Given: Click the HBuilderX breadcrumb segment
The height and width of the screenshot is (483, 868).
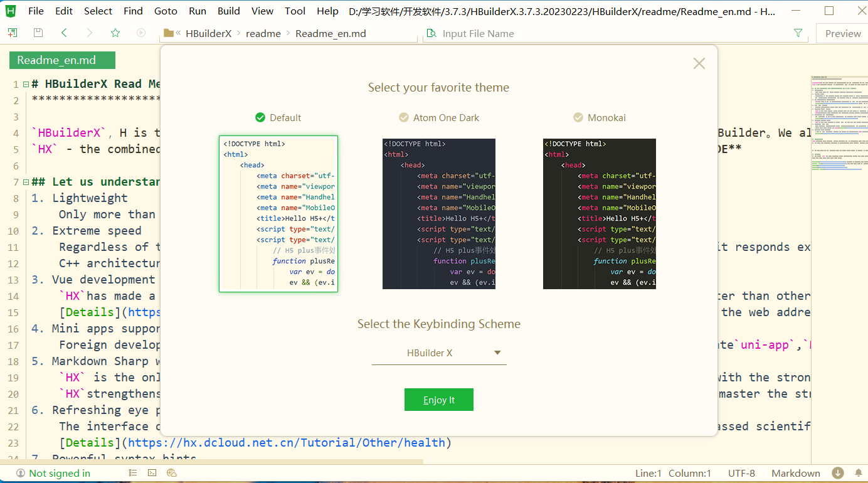Looking at the screenshot, I should [209, 33].
